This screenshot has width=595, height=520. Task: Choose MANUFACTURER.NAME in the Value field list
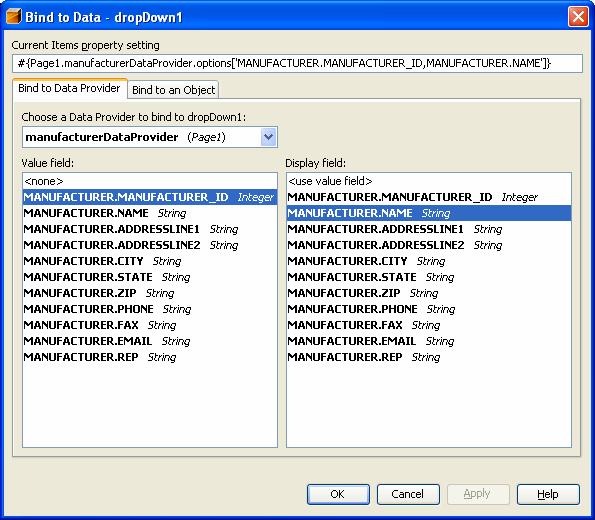[150, 213]
